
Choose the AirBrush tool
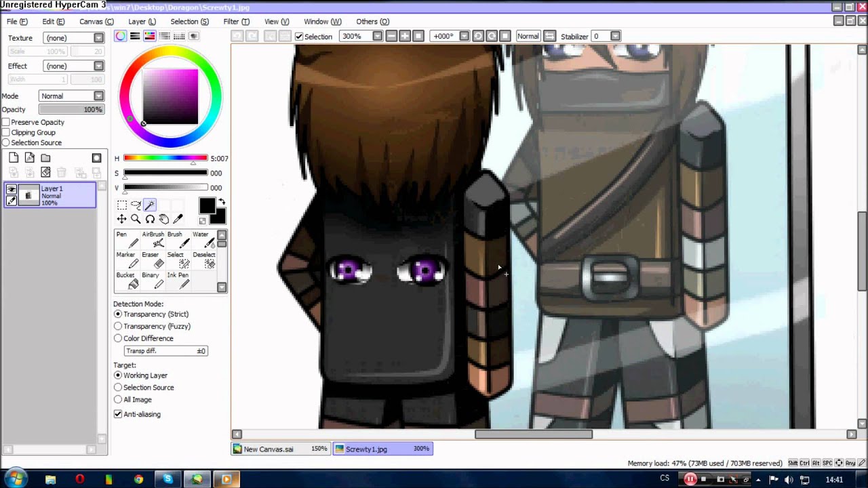click(153, 240)
